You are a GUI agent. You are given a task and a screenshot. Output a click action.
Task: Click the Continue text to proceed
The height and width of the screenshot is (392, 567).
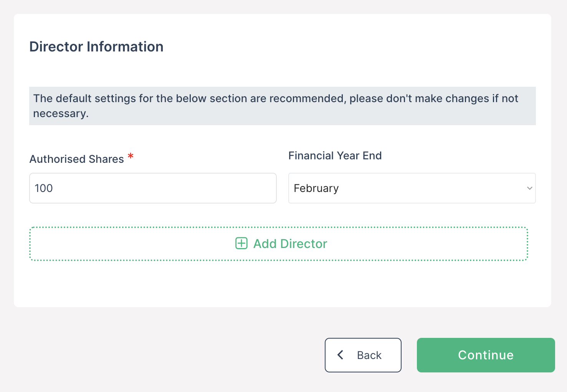pyautogui.click(x=486, y=355)
